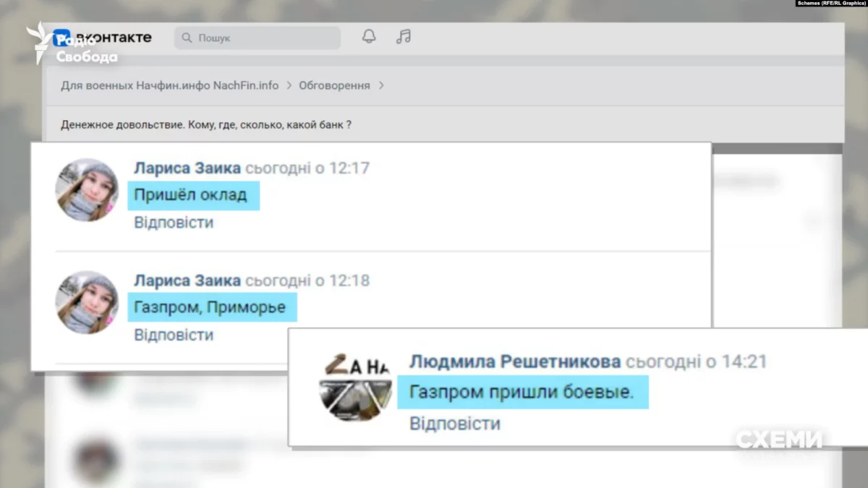The image size is (868, 488).
Task: Open the Для военных Начфин.инфо NachFin.info breadcrumb
Action: coord(170,85)
